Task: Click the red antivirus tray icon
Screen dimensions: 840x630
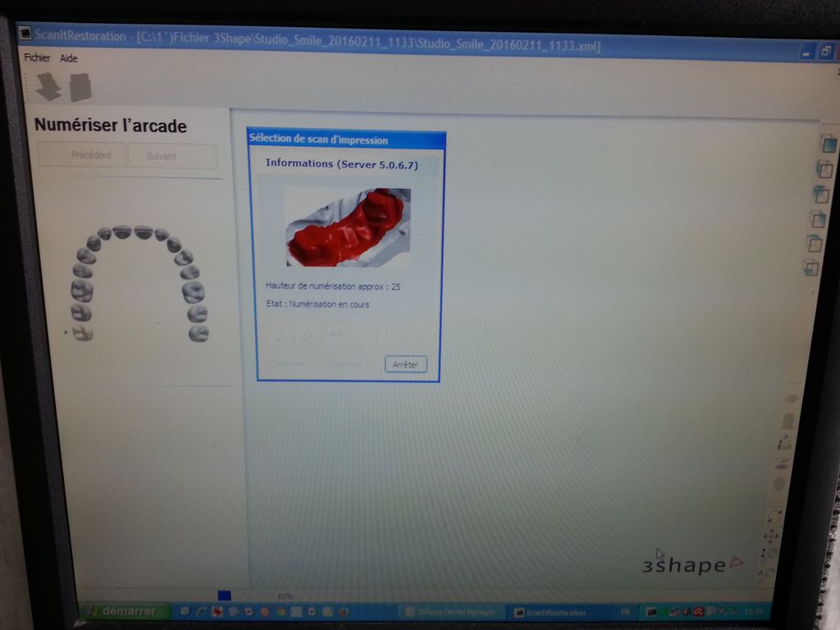Action: [699, 611]
